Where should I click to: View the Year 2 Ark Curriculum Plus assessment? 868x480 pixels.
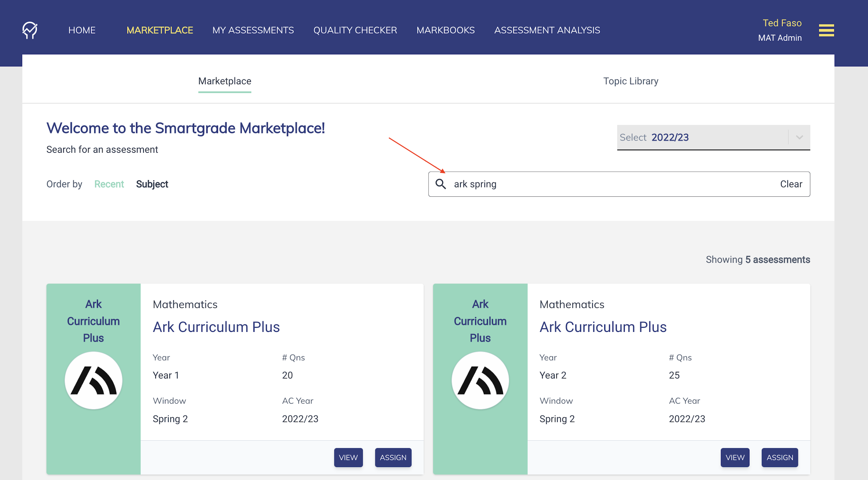click(735, 458)
